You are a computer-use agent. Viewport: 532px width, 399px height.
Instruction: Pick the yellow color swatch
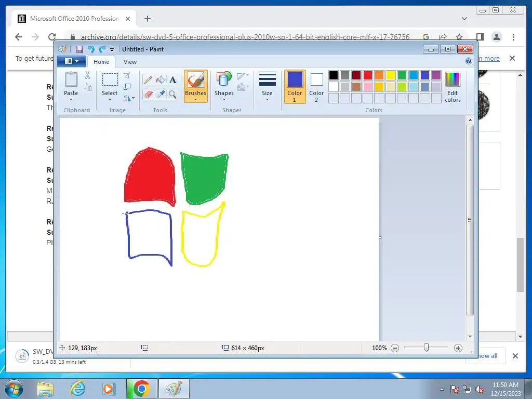click(391, 75)
